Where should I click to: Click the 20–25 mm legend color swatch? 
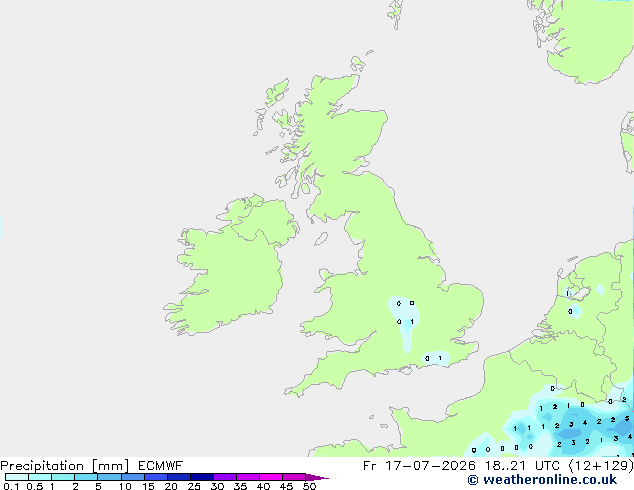click(x=178, y=477)
